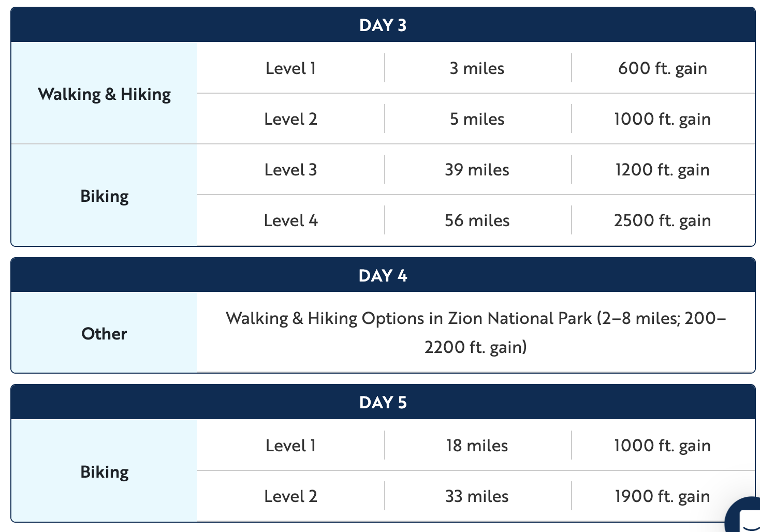
Task: Click the 39 miles distance cell
Action: pyautogui.click(x=477, y=170)
